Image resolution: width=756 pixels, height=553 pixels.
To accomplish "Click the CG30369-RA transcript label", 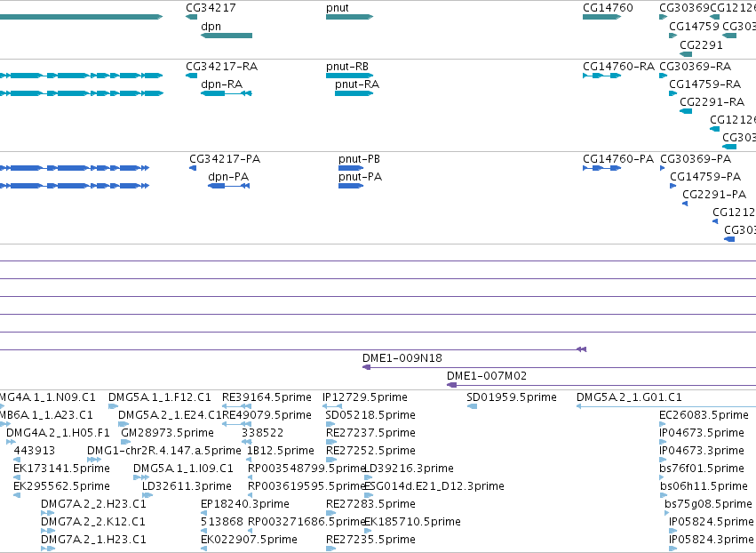I will coord(696,67).
